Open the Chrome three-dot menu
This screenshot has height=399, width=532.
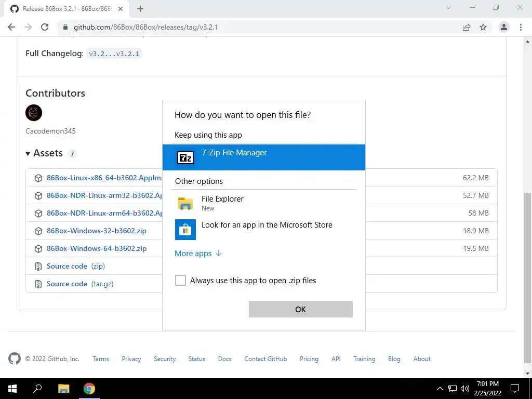tap(521, 27)
